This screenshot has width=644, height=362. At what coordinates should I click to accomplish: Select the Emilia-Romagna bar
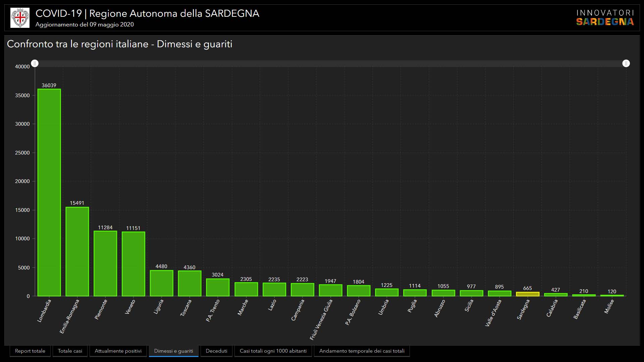[x=77, y=251]
